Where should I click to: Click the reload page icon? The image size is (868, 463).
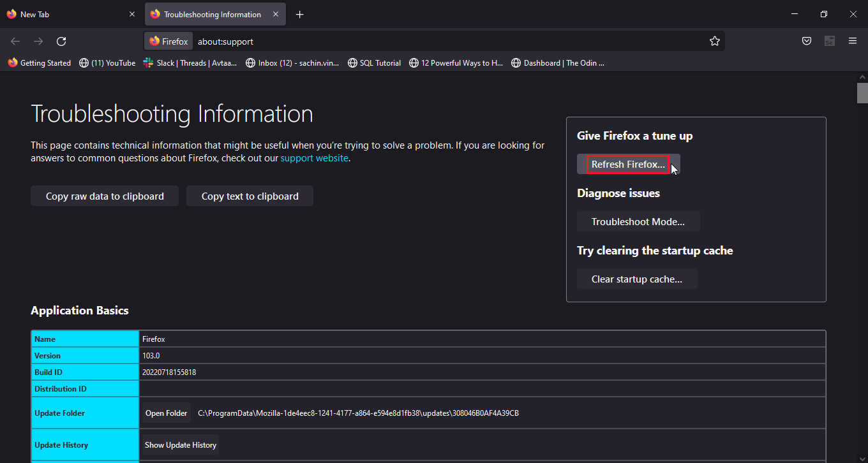61,41
